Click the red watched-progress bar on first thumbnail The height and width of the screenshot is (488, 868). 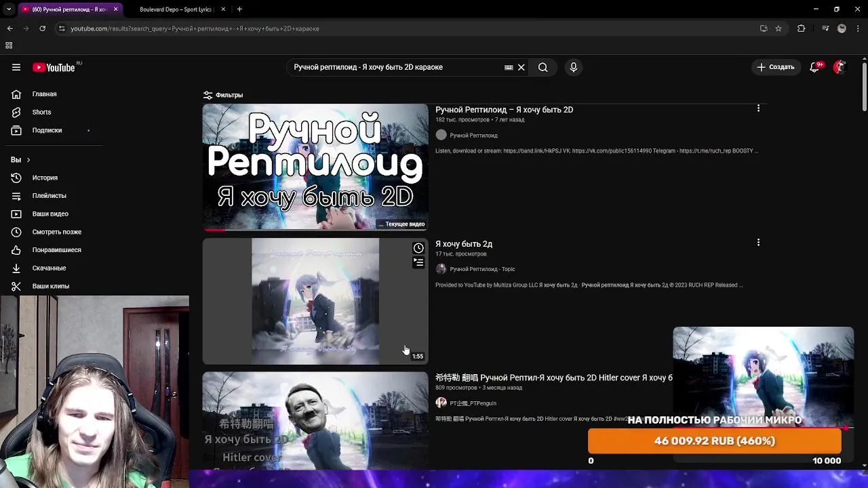[214, 230]
